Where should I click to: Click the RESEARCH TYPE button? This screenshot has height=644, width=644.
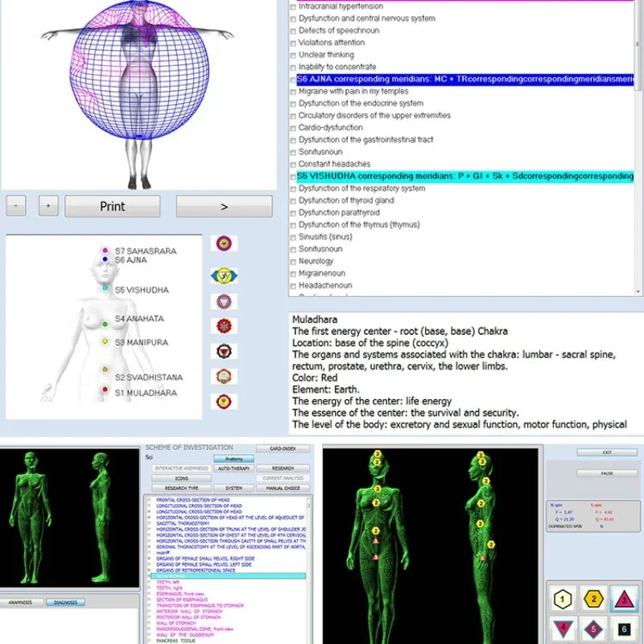[182, 489]
